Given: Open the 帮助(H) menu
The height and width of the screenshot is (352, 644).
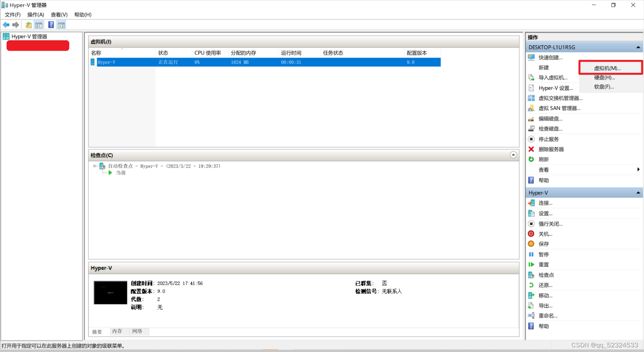Looking at the screenshot, I should tap(83, 15).
